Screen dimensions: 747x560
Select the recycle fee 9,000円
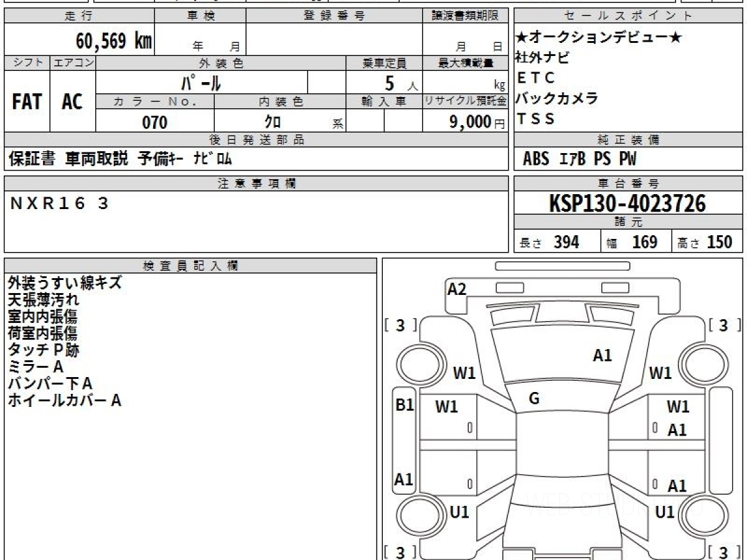(477, 123)
